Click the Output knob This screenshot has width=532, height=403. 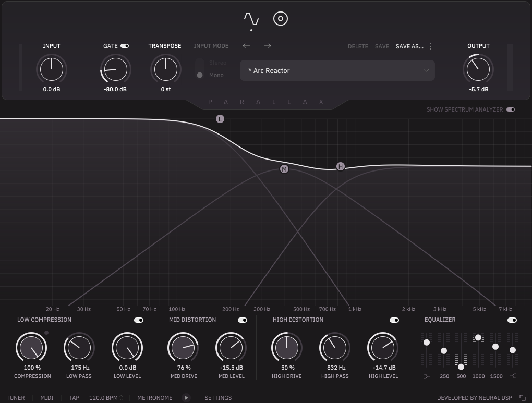(478, 69)
